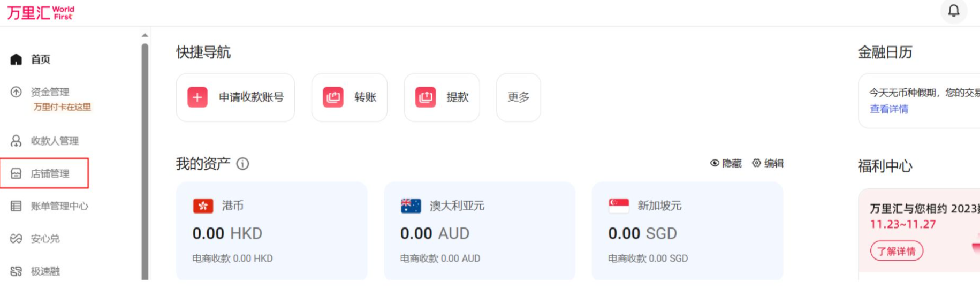
Task: Click the notification bell icon
Action: tap(953, 11)
